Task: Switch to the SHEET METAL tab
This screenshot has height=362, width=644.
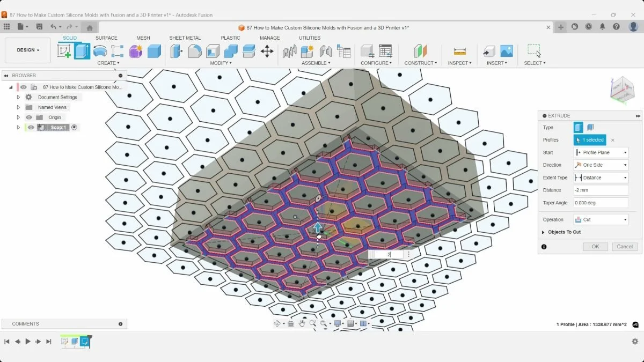Action: (185, 38)
